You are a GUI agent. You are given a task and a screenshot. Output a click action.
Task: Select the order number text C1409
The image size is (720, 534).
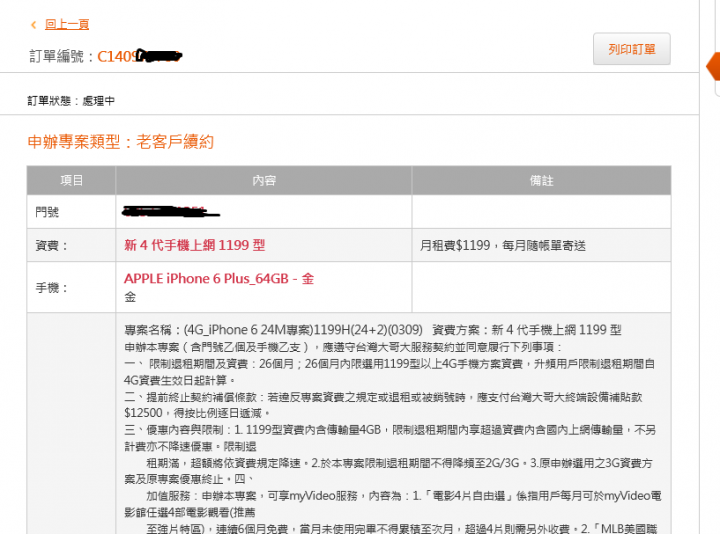(x=117, y=56)
